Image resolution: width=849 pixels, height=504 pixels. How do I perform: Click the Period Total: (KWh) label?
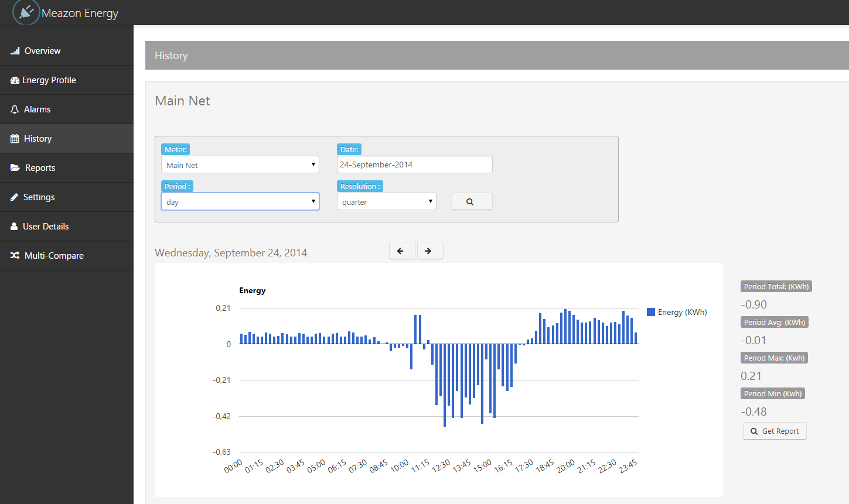point(776,286)
